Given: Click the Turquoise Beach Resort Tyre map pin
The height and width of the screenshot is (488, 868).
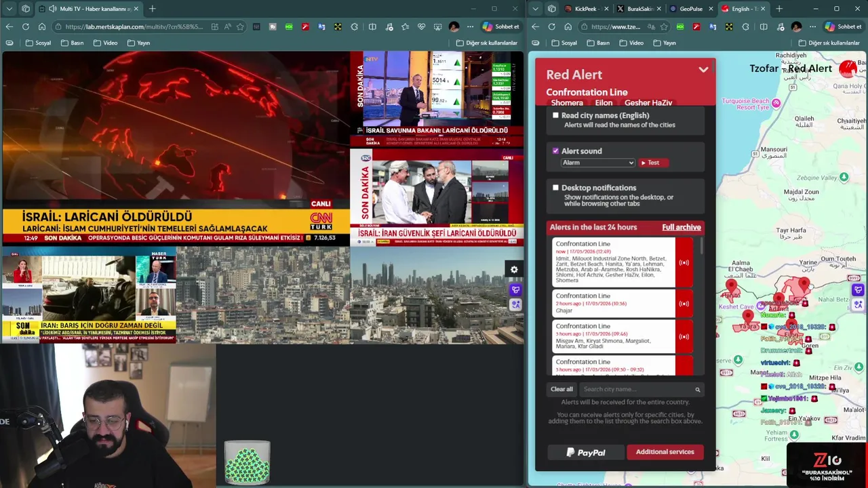Looking at the screenshot, I should [776, 103].
